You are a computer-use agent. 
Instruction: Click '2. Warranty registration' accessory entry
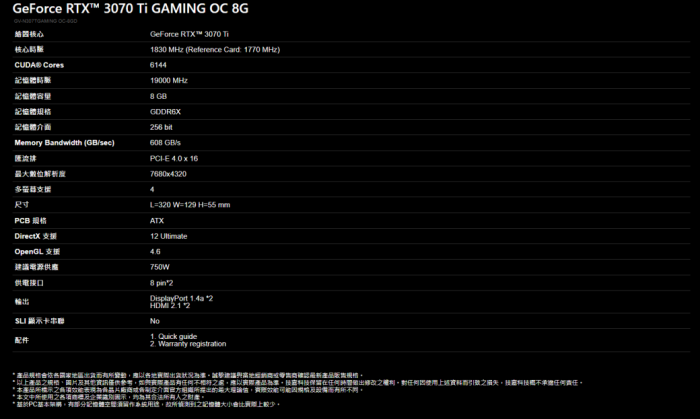pyautogui.click(x=188, y=344)
